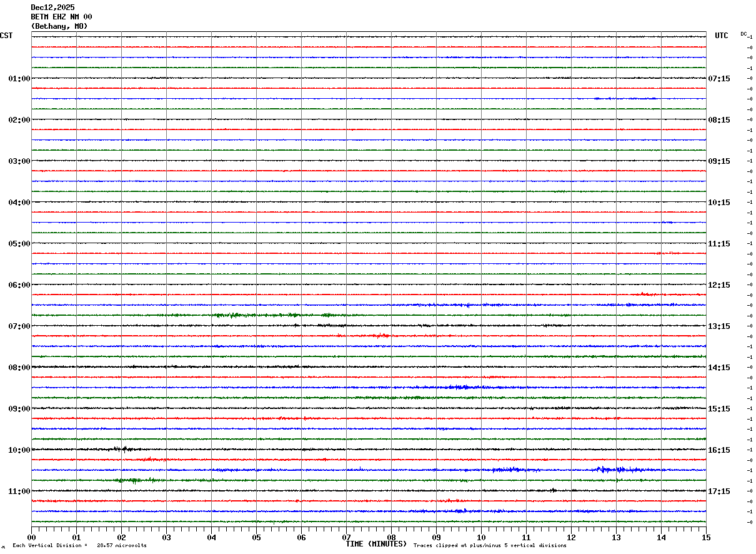This screenshot has height=554, width=756.
Task: Click the "08:15" UTC time label
Action: pyautogui.click(x=719, y=120)
